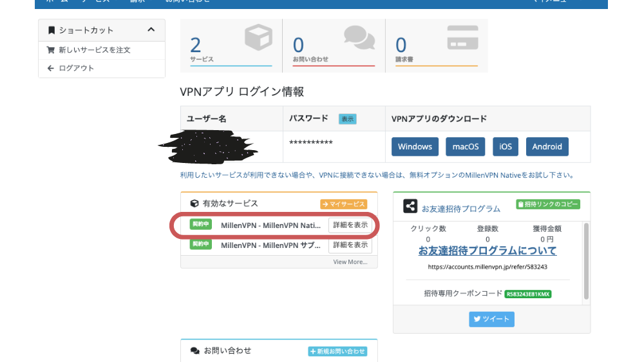
Task: Collapse the ショートカット panel chevron
Action: tap(151, 30)
